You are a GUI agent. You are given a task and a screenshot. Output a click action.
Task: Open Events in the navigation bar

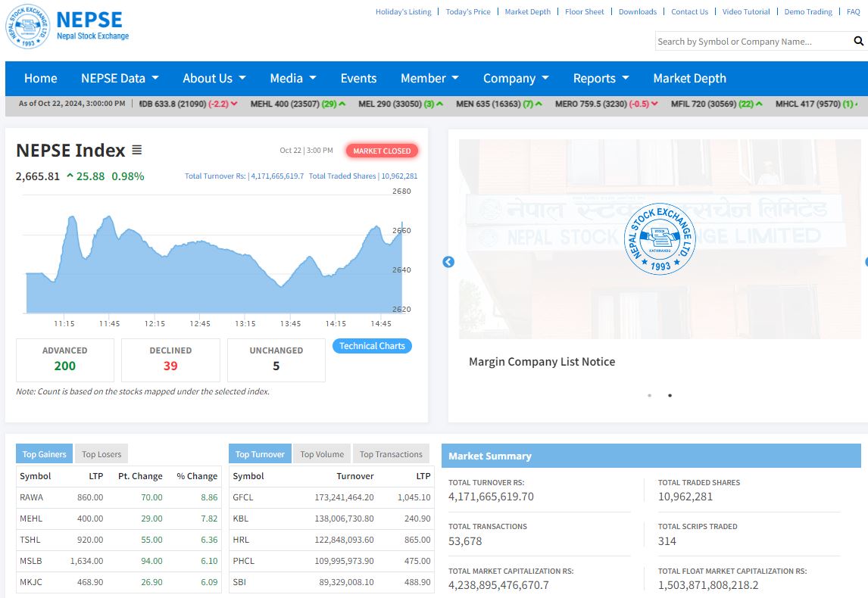[358, 79]
